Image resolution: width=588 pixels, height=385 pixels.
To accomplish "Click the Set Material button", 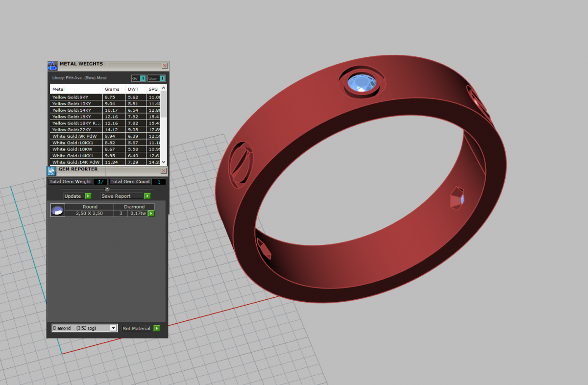I will tap(141, 328).
